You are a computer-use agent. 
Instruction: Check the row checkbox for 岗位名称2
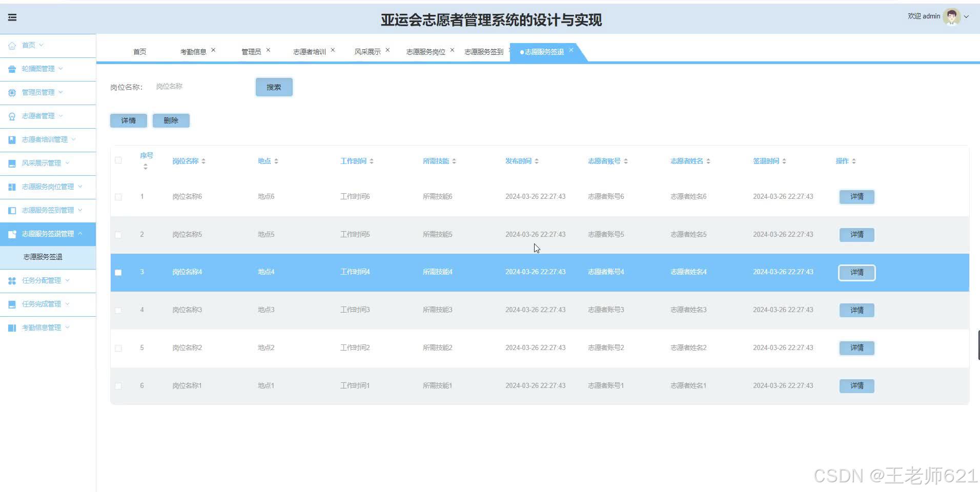coord(118,348)
